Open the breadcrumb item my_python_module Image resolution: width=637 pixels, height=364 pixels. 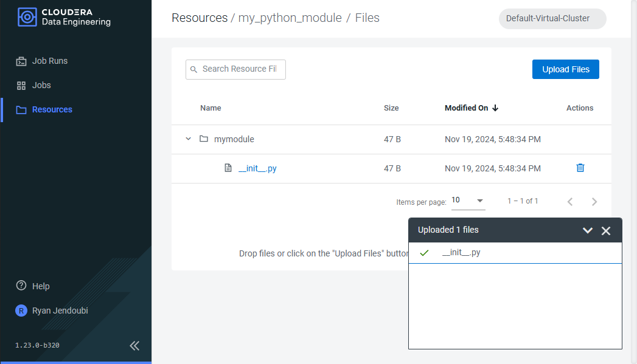290,18
